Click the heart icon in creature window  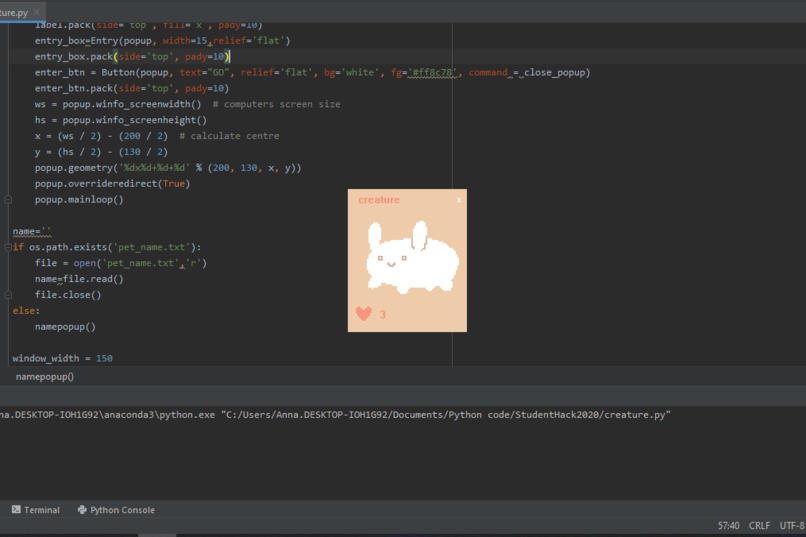[364, 313]
